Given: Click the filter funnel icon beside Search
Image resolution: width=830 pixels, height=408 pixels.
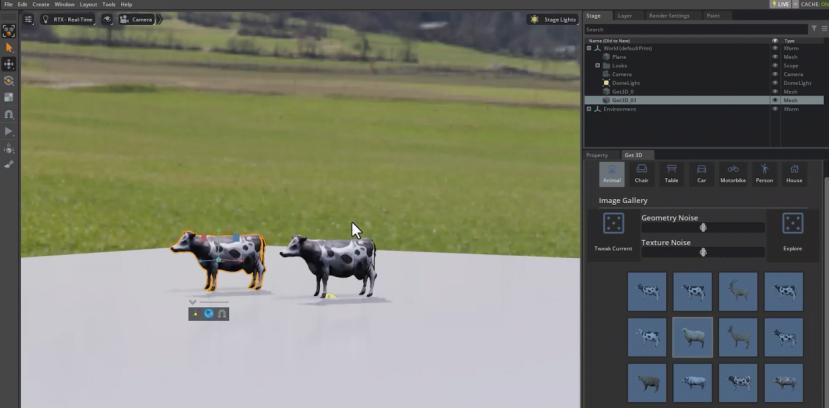Looking at the screenshot, I should click(x=814, y=29).
